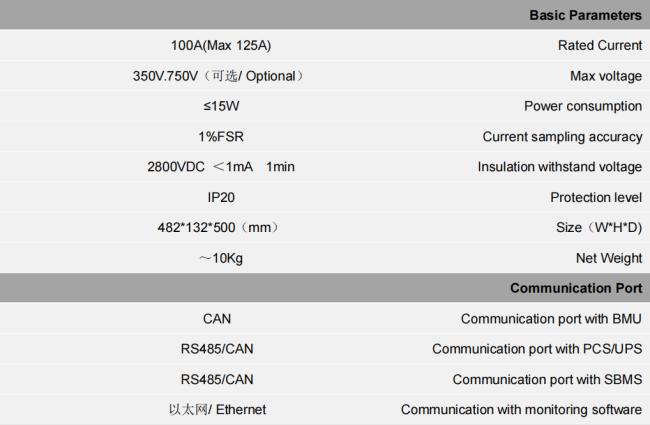This screenshot has width=650, height=425.
Task: Select Communication port with BMU label
Action: (x=551, y=319)
